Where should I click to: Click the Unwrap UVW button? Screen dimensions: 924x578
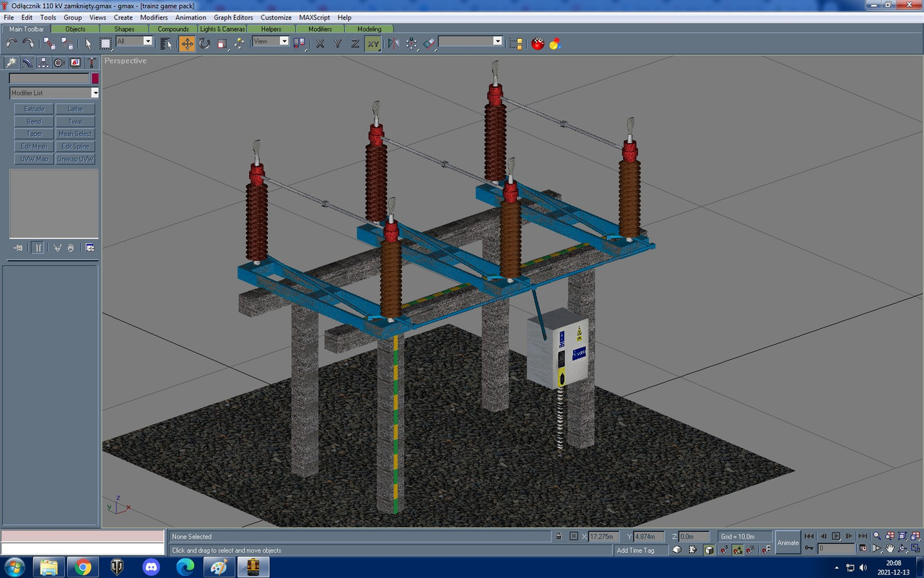tap(75, 159)
